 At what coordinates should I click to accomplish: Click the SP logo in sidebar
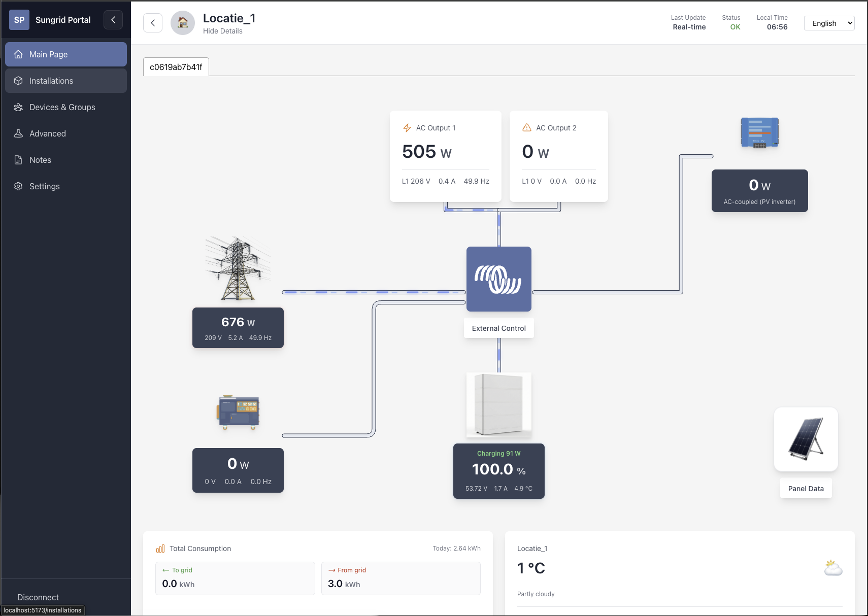coord(19,20)
